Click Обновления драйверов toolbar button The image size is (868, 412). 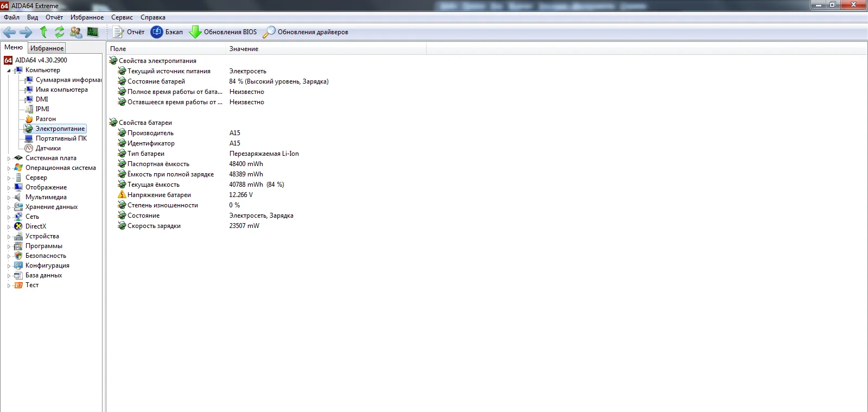(305, 32)
